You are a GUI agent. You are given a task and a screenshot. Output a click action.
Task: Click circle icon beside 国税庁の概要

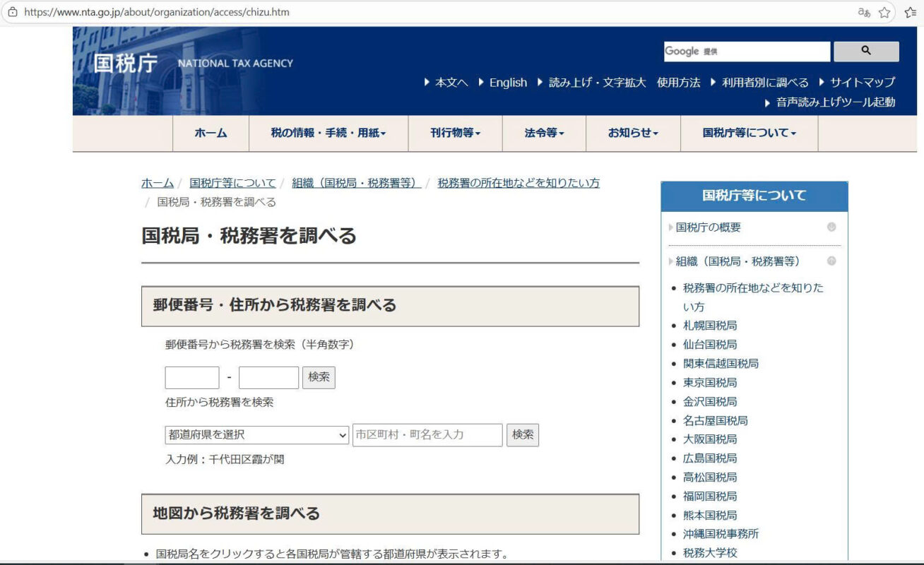coord(831,227)
